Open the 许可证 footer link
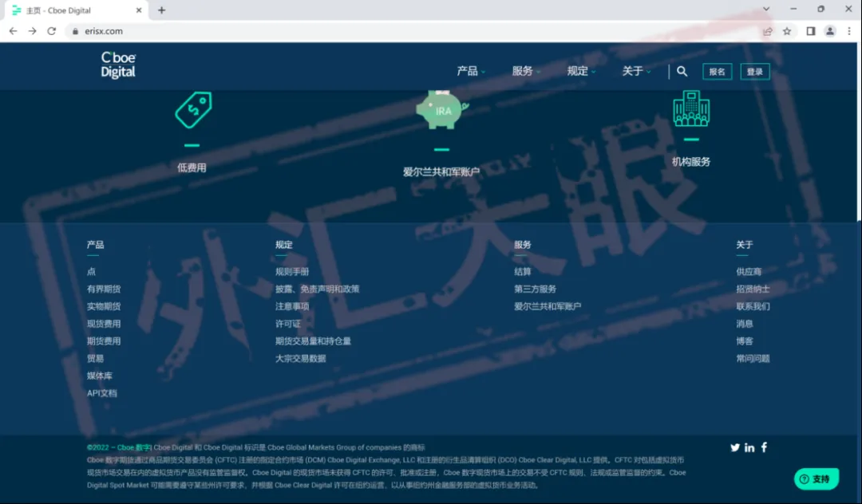The image size is (862, 504). pos(287,324)
